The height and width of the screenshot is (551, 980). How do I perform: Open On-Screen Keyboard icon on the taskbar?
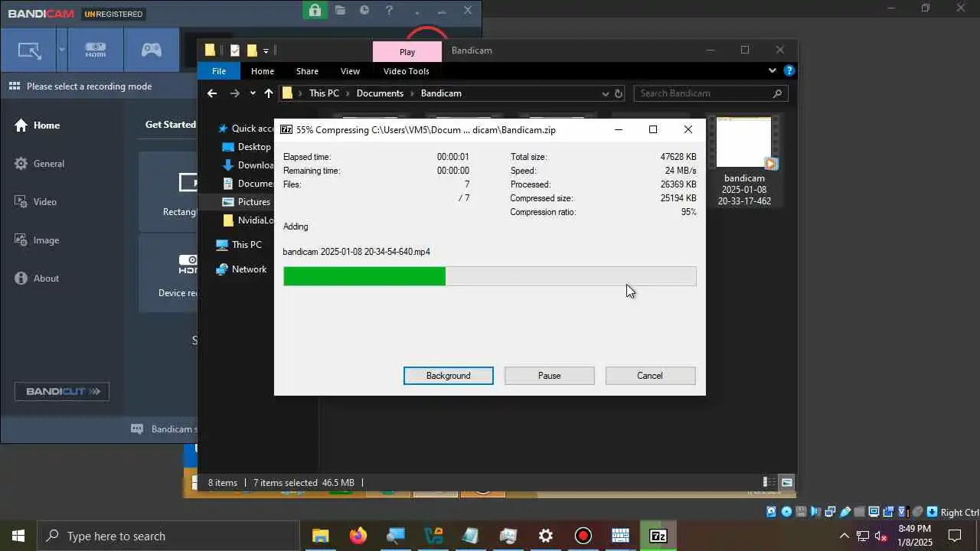[621, 536]
